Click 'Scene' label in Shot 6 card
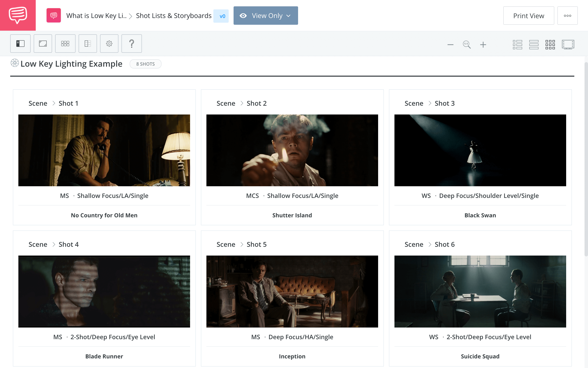This screenshot has width=588, height=368. click(414, 244)
